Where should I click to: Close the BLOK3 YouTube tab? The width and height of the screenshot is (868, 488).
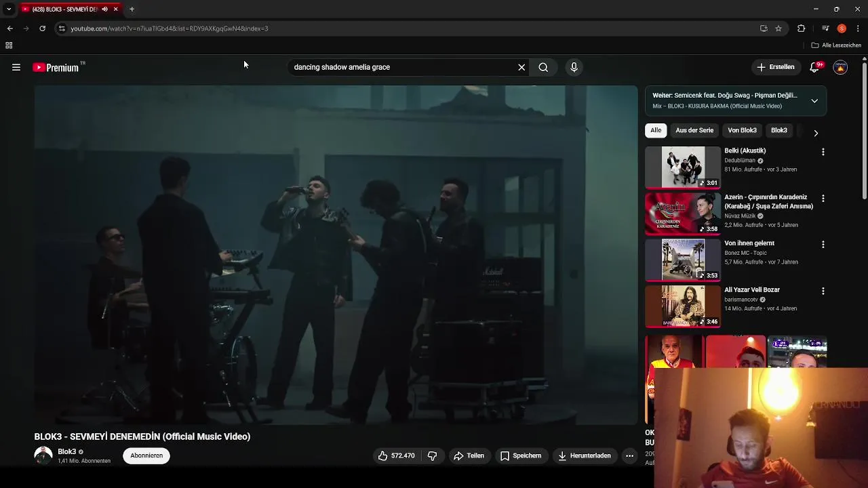click(115, 9)
